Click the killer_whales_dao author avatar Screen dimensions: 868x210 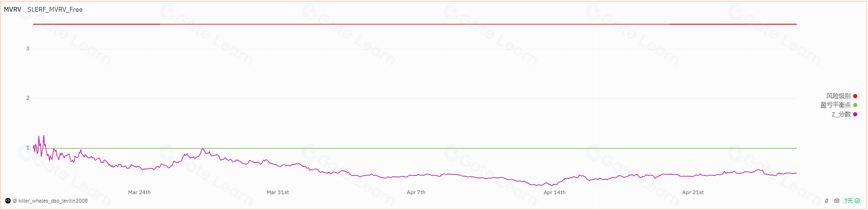point(8,201)
